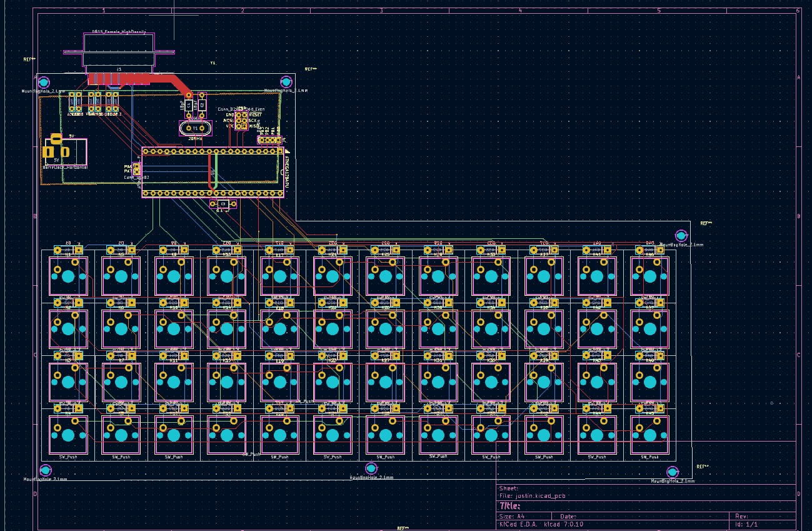This screenshot has width=812, height=531.
Task: Select the bottom-right key switch of the matrix
Action: (651, 435)
